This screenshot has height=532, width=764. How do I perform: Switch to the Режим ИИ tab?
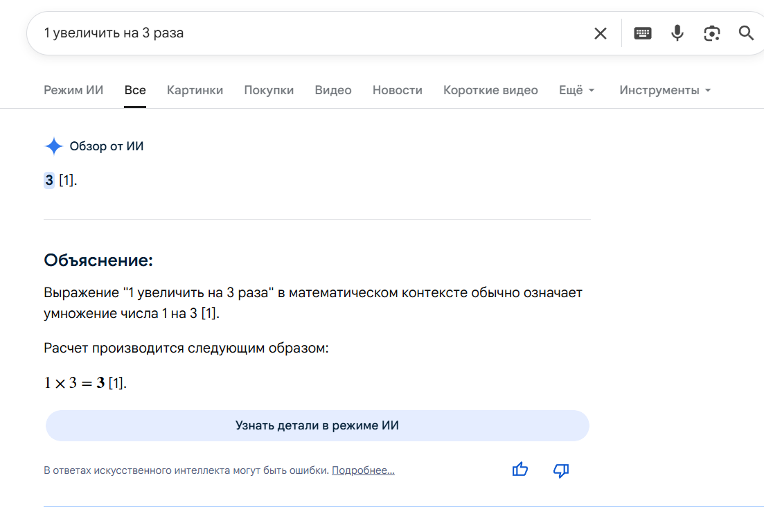(73, 90)
